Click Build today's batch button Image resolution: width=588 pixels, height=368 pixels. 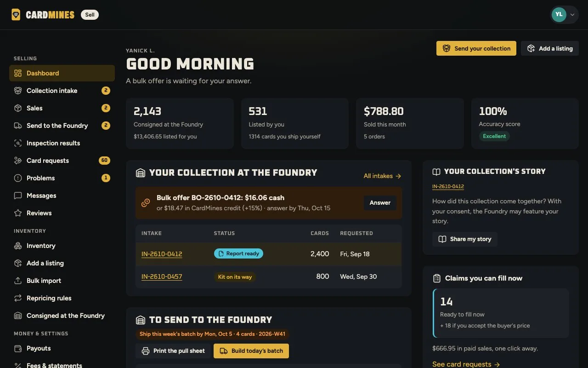pyautogui.click(x=251, y=351)
